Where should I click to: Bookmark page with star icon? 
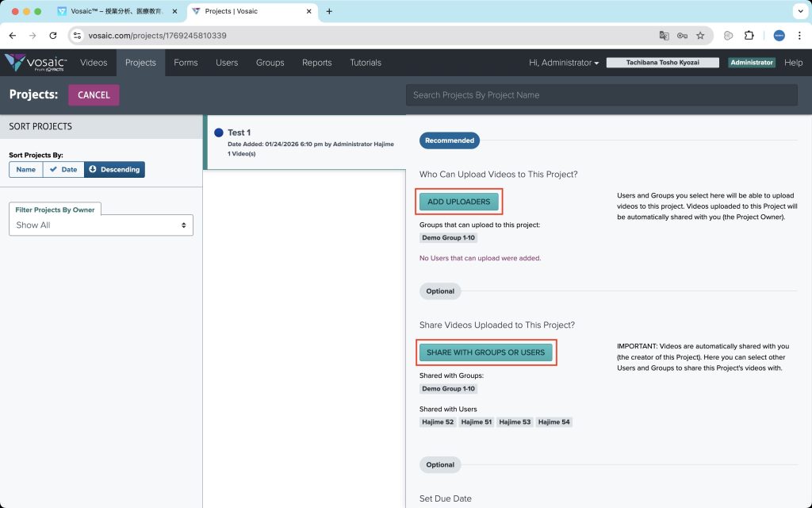[700, 36]
